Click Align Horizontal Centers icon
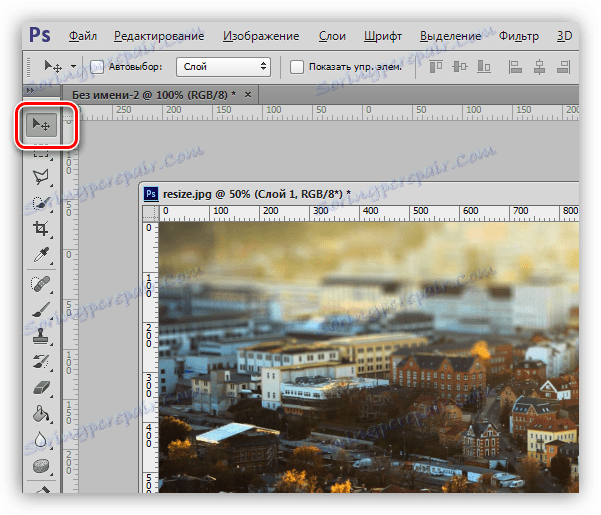 pos(539,67)
